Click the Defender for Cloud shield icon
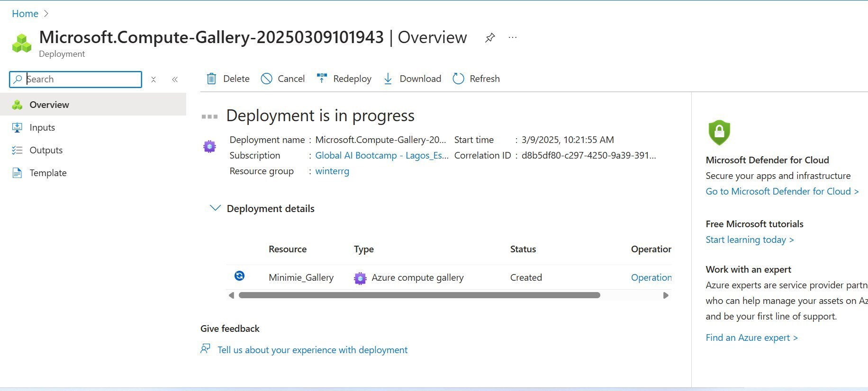The width and height of the screenshot is (868, 391). [719, 133]
